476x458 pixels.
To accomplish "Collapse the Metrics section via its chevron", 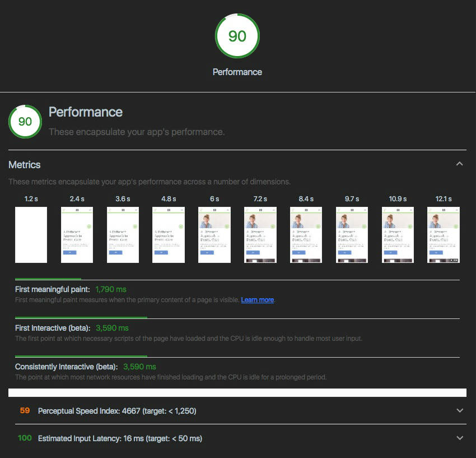I will [459, 164].
